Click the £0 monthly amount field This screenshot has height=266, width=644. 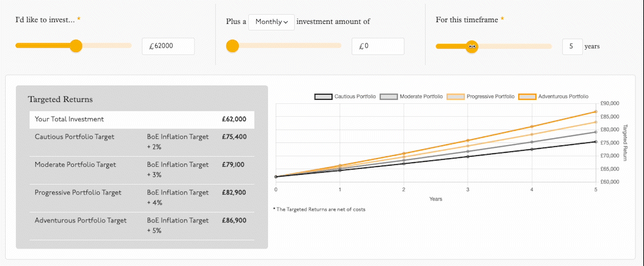point(378,46)
